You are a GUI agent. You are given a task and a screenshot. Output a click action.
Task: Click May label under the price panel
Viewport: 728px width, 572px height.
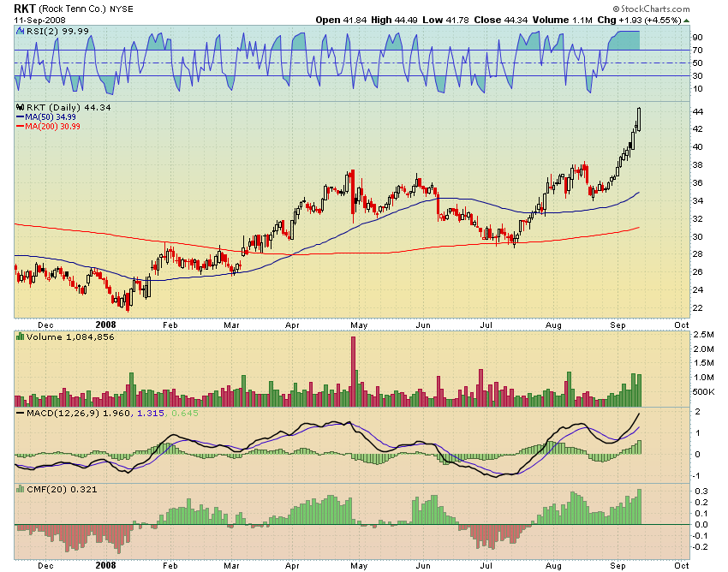(x=359, y=325)
